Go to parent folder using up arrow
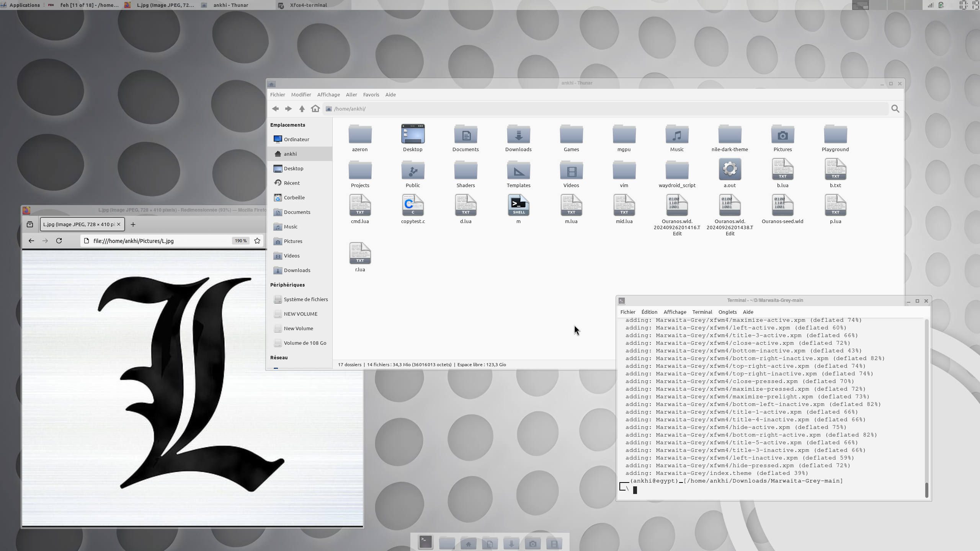The height and width of the screenshot is (551, 980). (302, 109)
